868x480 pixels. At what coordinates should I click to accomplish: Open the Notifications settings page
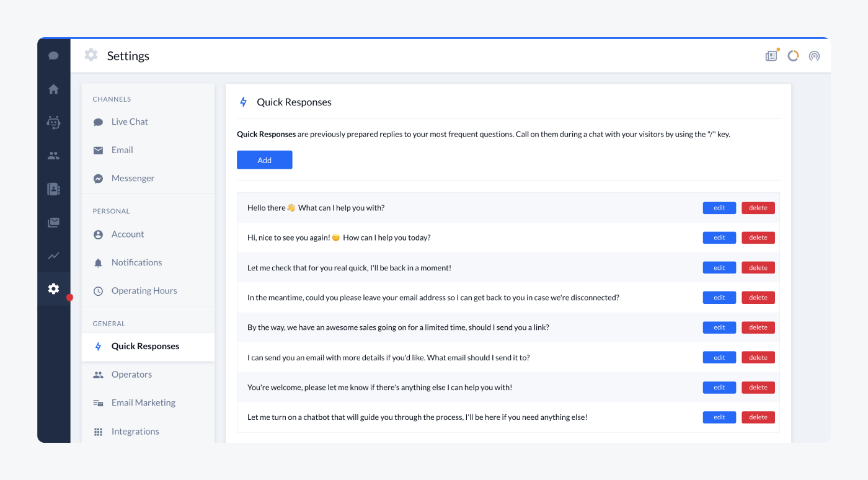pyautogui.click(x=136, y=262)
